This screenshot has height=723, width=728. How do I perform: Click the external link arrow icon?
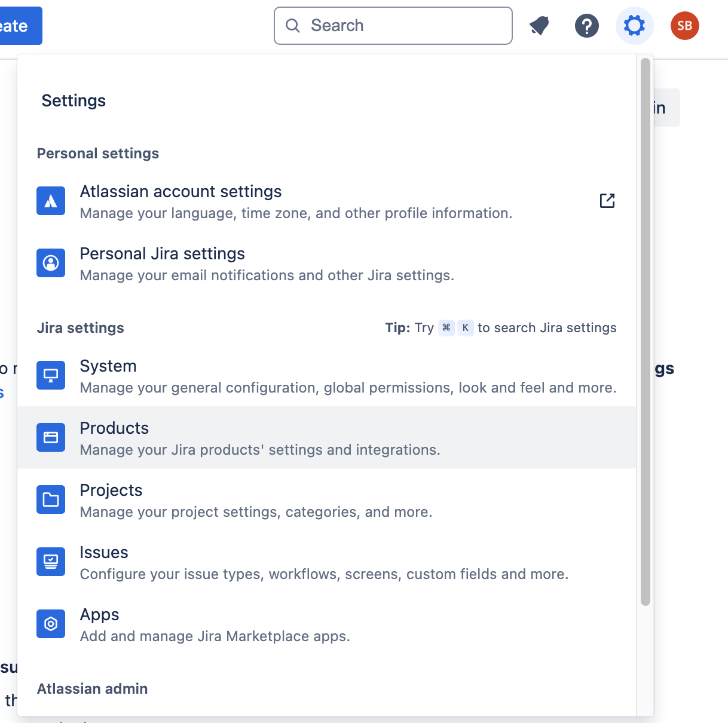(607, 201)
